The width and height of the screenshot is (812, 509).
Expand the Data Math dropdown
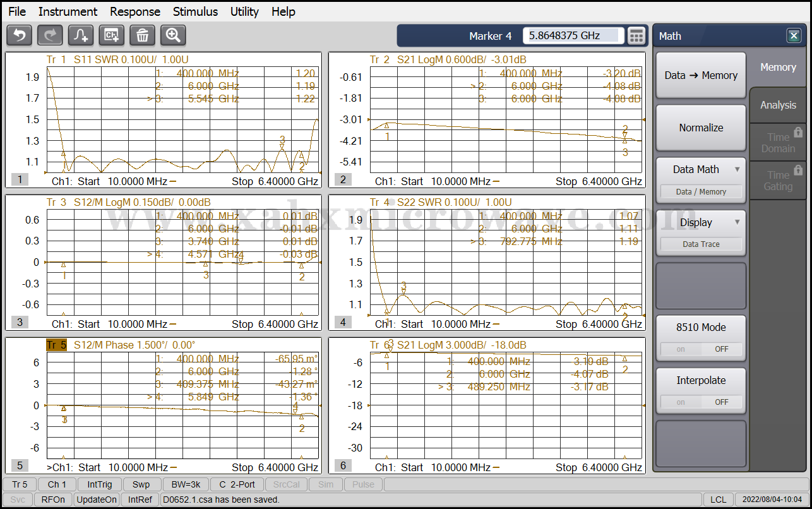[x=737, y=169]
